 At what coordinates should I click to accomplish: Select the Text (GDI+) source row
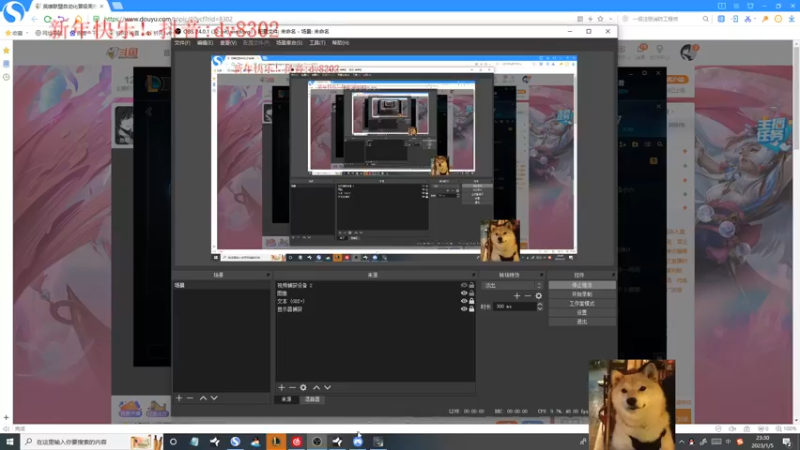[376, 301]
